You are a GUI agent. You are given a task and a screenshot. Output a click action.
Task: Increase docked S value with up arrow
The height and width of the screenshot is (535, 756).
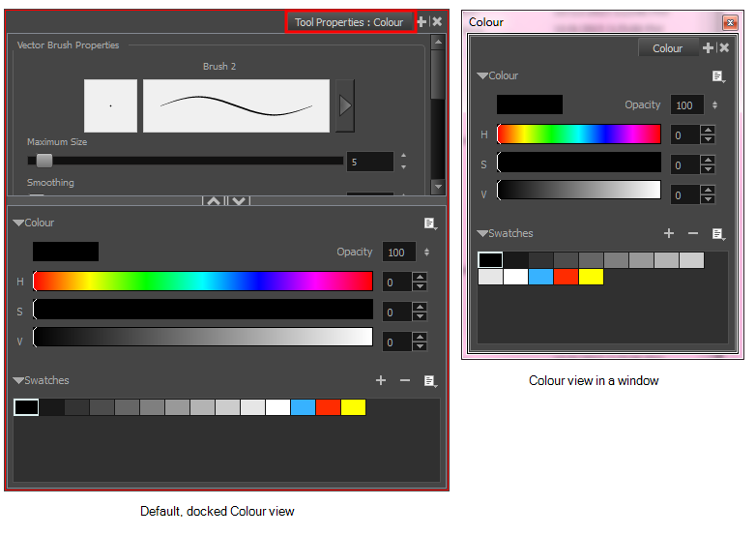click(x=420, y=308)
